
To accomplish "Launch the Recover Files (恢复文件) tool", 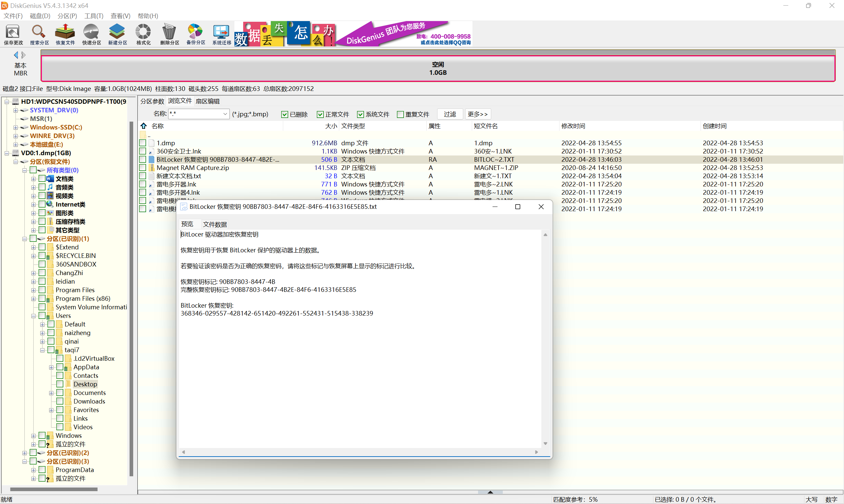I will click(65, 35).
